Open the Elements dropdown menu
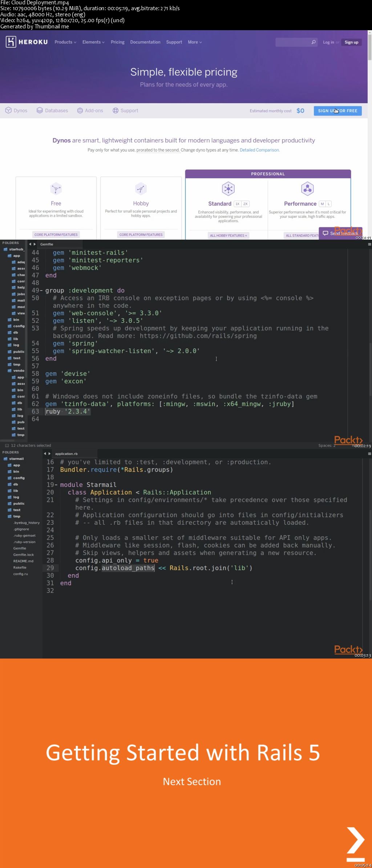 tap(93, 42)
